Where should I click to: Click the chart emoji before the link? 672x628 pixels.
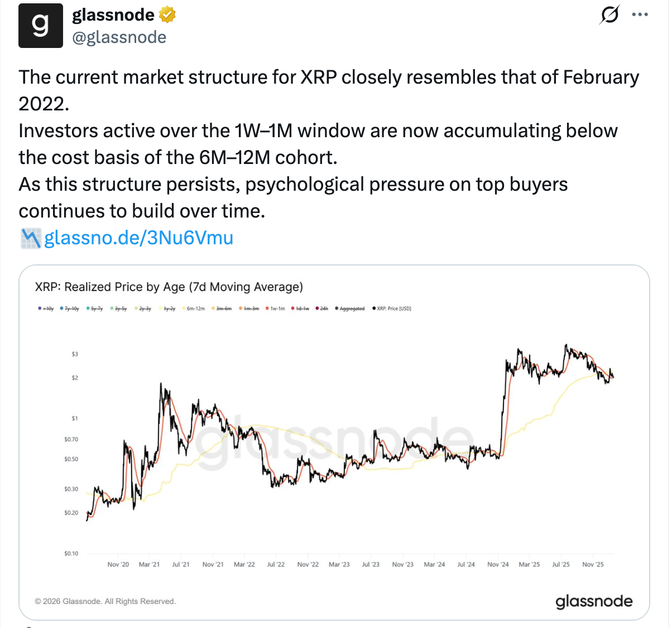point(31,238)
